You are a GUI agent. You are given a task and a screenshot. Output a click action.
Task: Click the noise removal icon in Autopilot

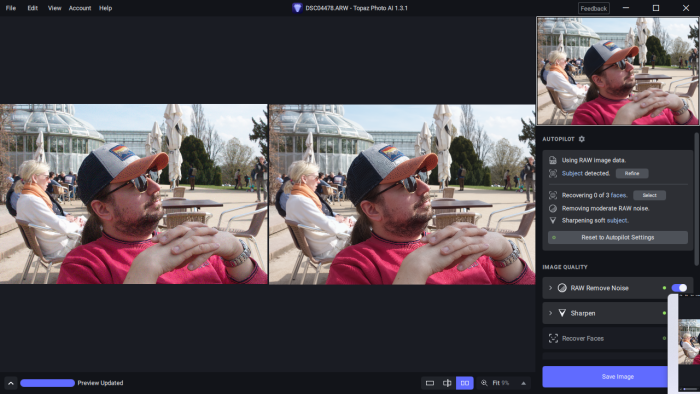coord(553,208)
